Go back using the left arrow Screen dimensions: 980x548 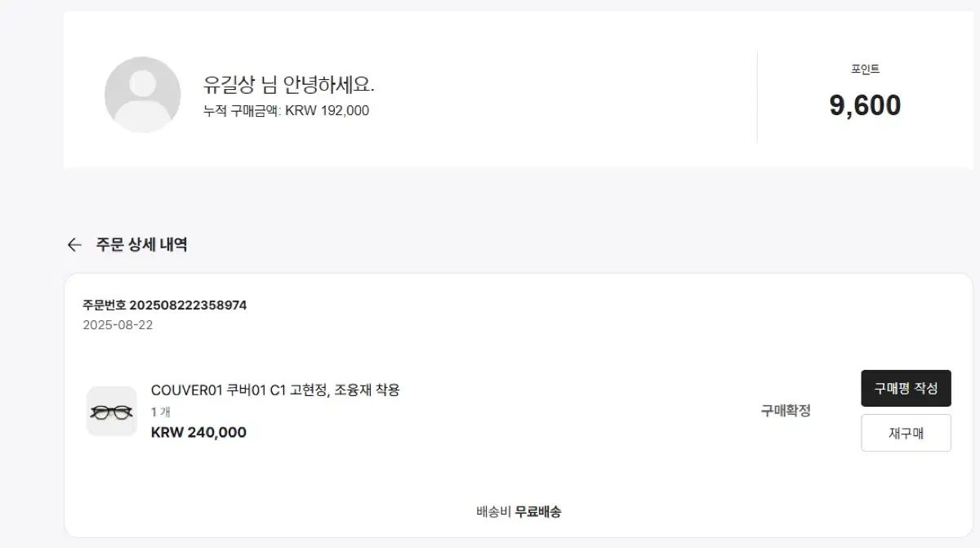[74, 244]
